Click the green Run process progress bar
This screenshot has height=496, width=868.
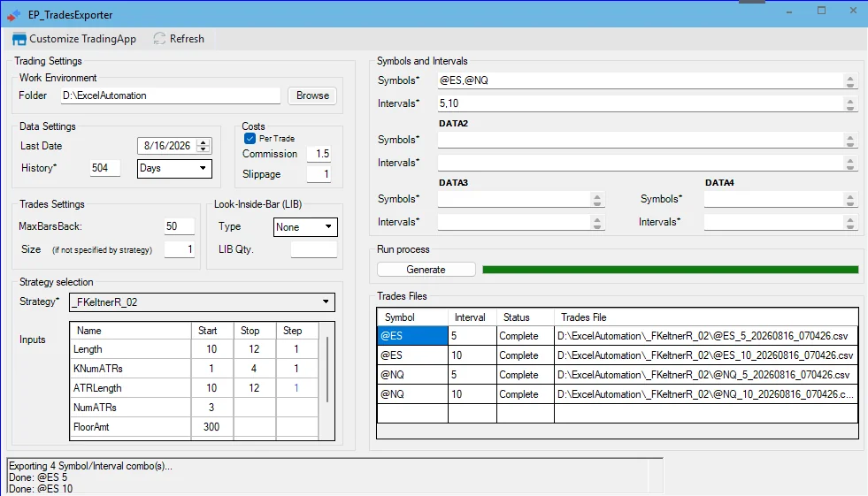tap(671, 270)
